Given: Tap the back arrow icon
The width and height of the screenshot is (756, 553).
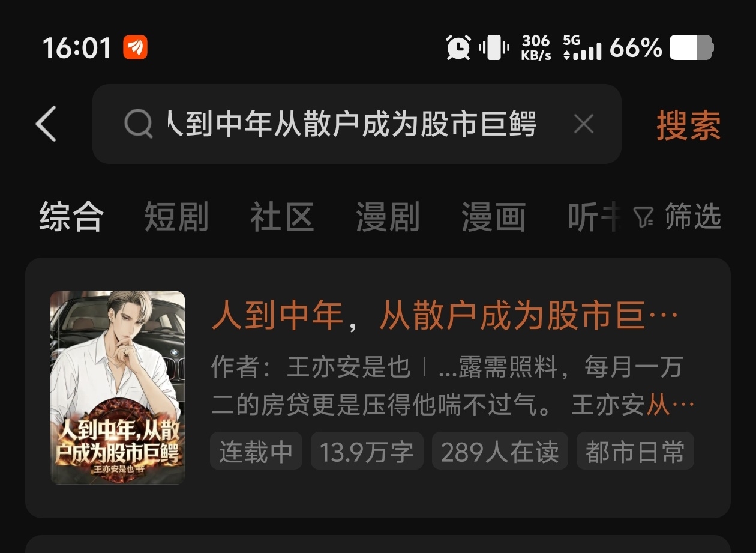Looking at the screenshot, I should [x=46, y=124].
